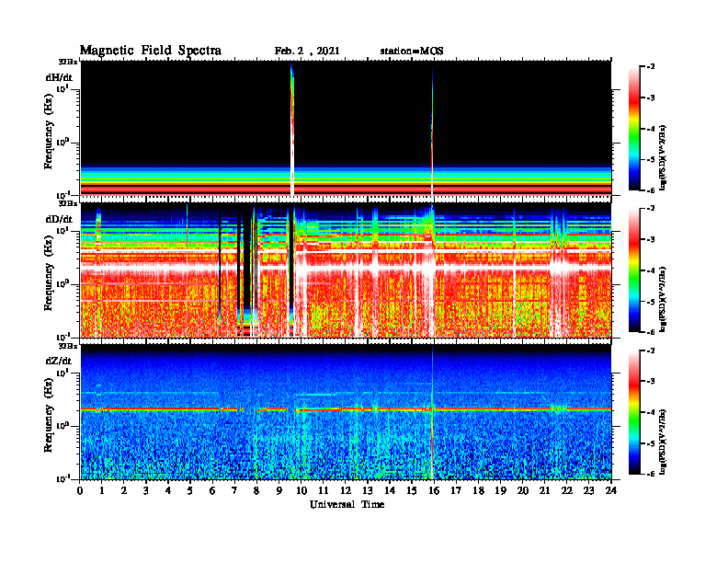Click hour label "16" on time axis
This screenshot has height=563, width=728.
[x=434, y=490]
